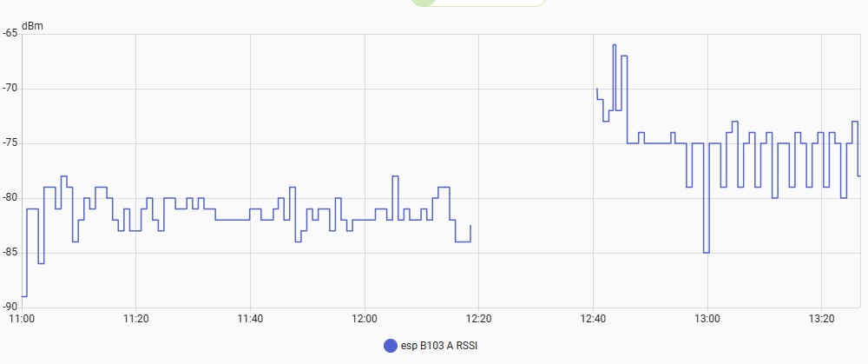
Task: Toggle the esp B103 A RSSI series label
Action: click(439, 346)
